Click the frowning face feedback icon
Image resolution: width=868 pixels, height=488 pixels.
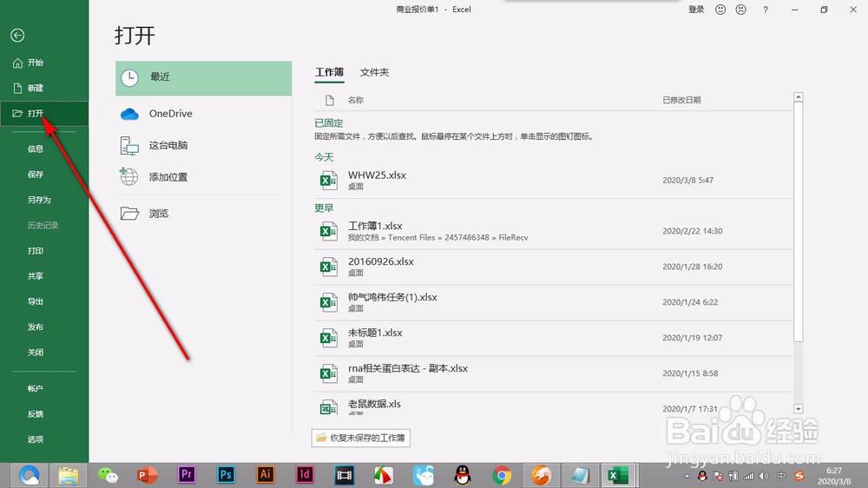click(740, 10)
